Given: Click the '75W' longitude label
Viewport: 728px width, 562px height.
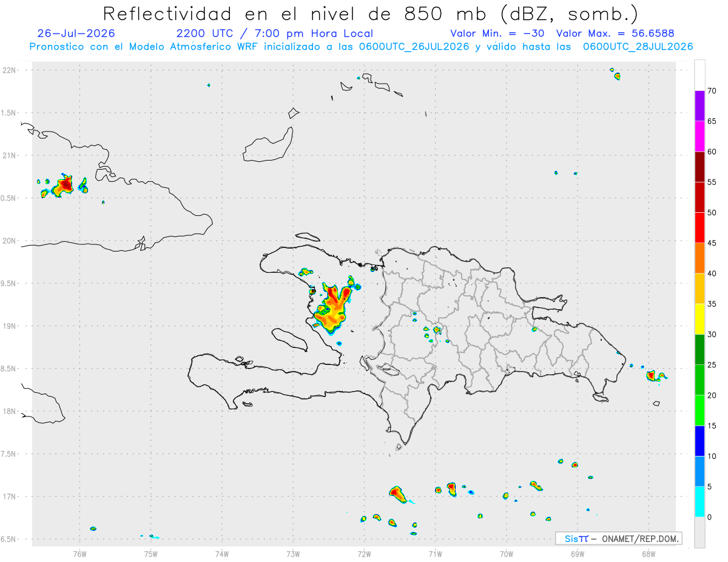Looking at the screenshot, I should 150,554.
